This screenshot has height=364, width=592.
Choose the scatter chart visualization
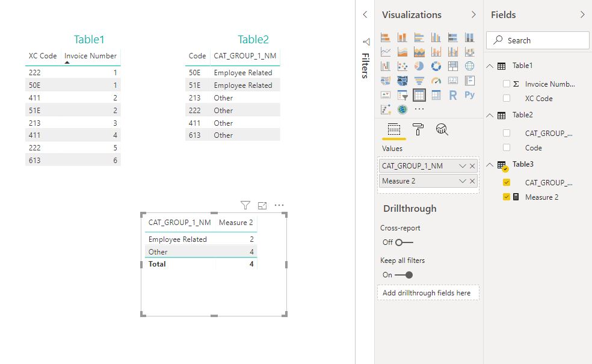coord(402,66)
